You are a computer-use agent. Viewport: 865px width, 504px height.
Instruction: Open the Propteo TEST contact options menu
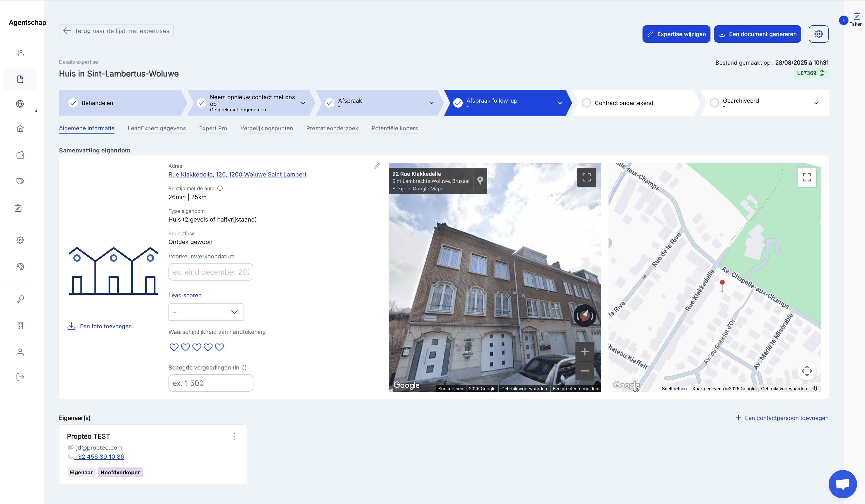tap(234, 436)
